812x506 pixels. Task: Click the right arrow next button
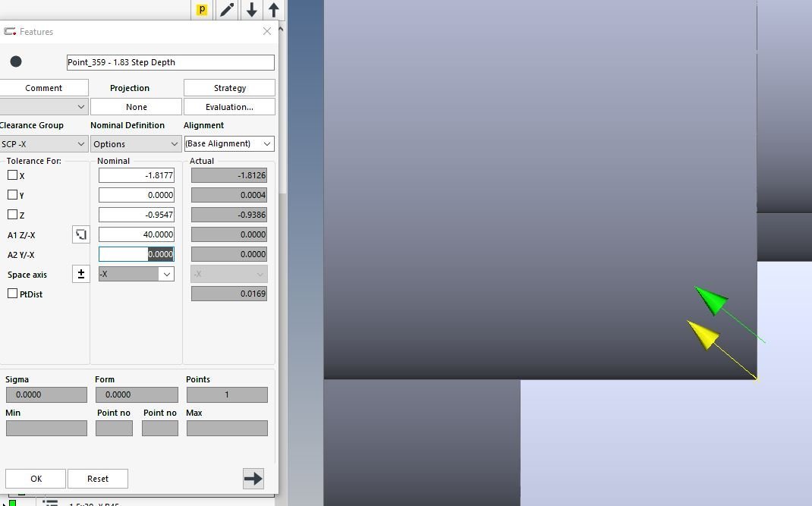[x=253, y=479]
